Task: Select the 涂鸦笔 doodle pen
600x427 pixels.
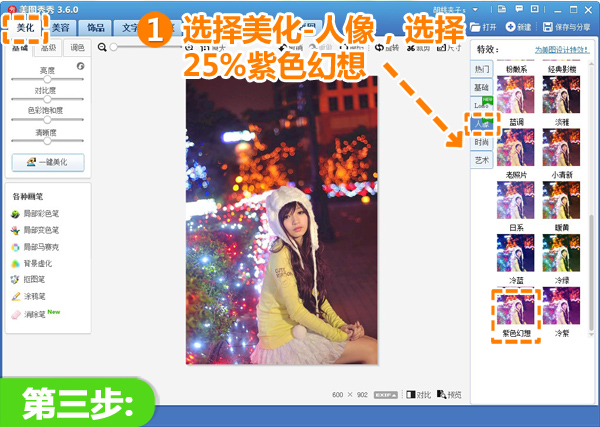Action: pos(36,297)
